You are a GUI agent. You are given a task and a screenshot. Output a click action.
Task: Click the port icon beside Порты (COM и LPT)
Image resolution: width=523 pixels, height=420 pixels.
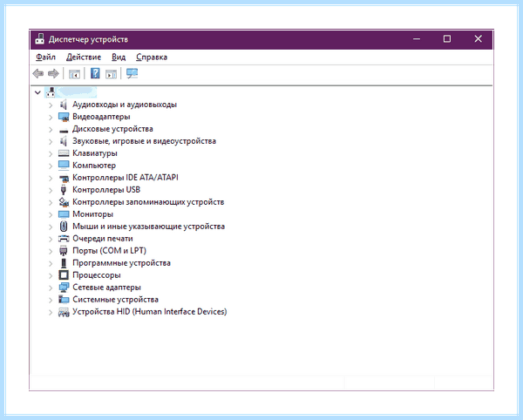click(x=64, y=251)
